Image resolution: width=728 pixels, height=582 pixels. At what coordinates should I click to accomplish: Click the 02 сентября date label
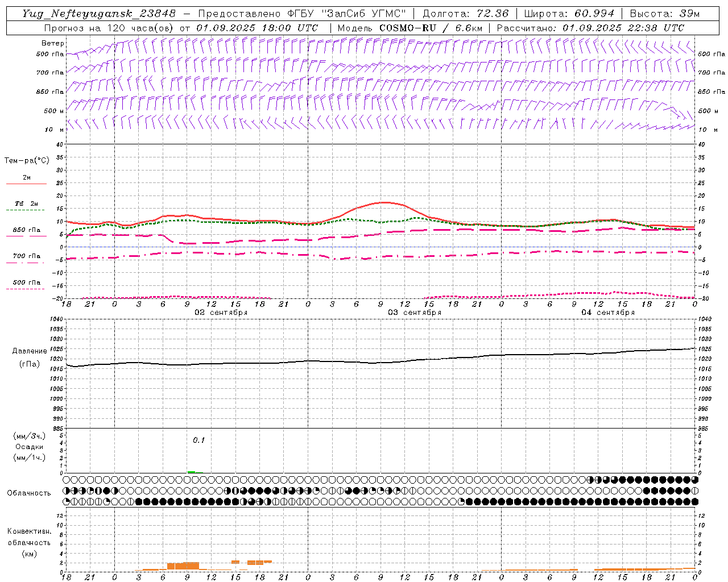point(221,313)
